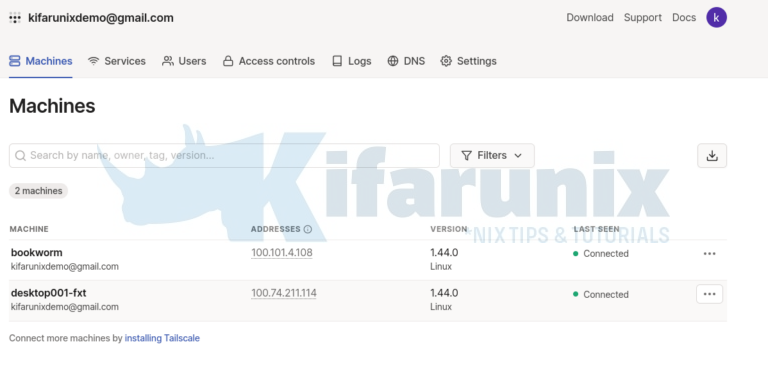Click the export machines download icon button
This screenshot has width=768, height=367.
(x=712, y=156)
